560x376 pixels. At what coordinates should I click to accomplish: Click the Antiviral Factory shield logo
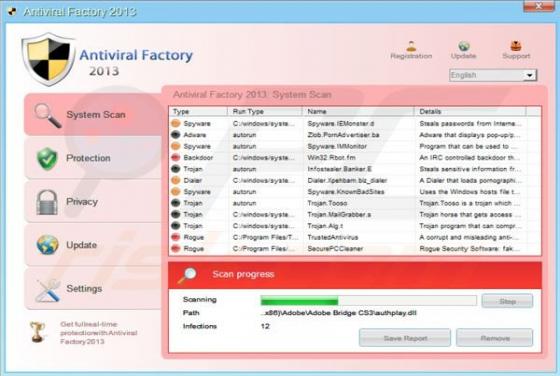pyautogui.click(x=48, y=59)
